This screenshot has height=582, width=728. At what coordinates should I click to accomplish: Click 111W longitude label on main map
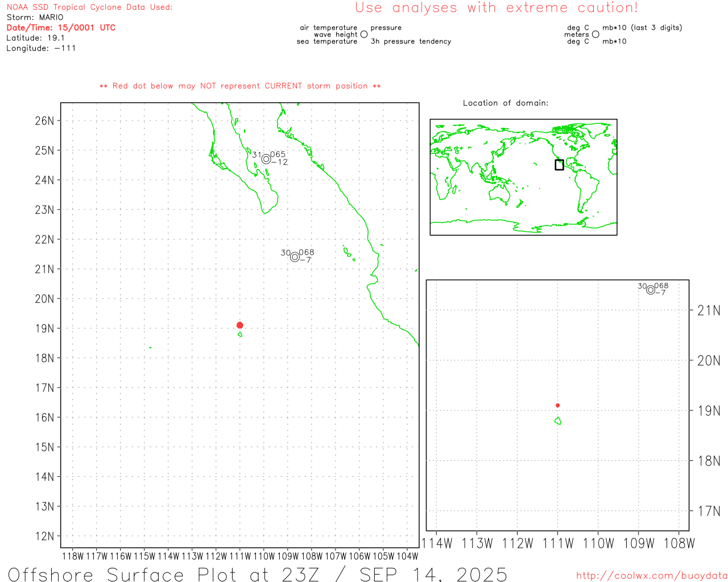tap(240, 556)
